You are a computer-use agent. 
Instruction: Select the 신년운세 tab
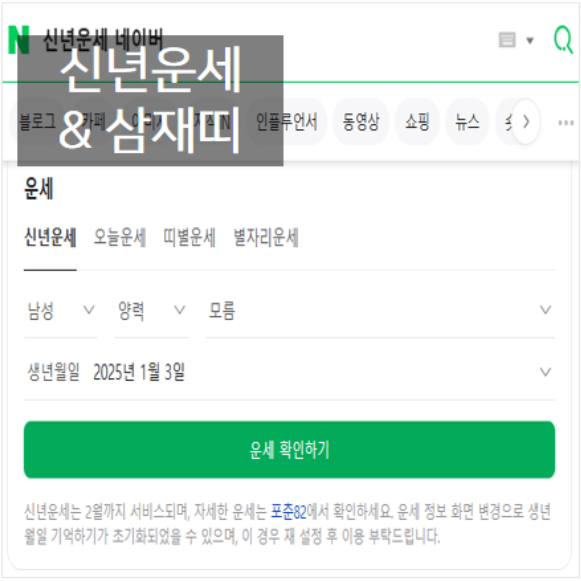coord(50,237)
